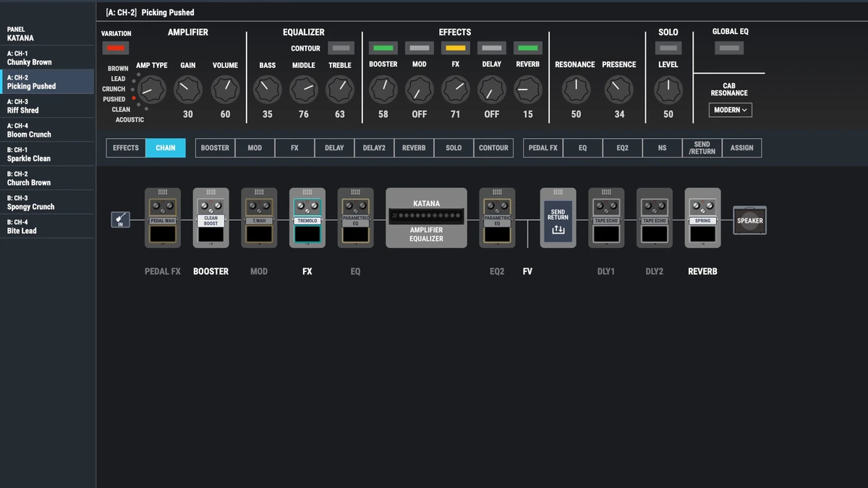
Task: Select the DLY1 Tape Echo pedal
Action: point(606,218)
